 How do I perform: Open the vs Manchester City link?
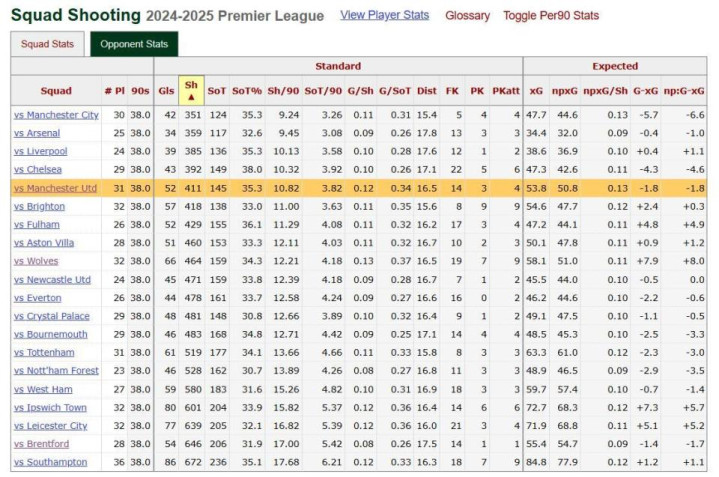coord(56,115)
